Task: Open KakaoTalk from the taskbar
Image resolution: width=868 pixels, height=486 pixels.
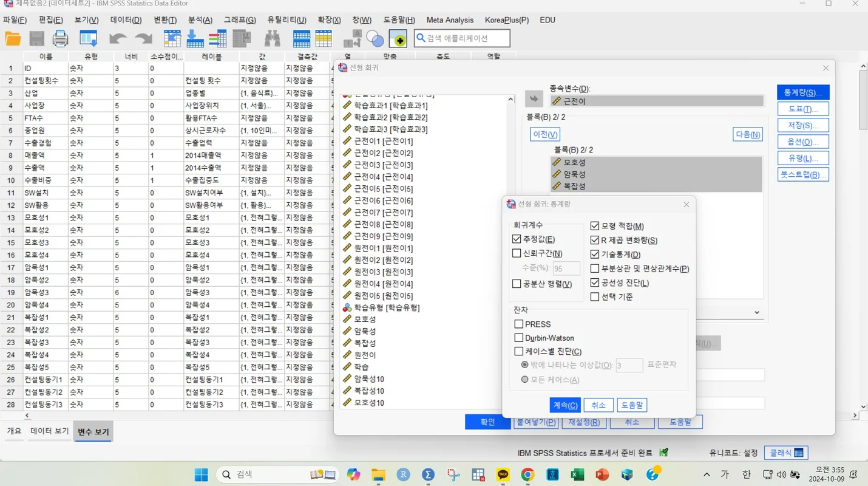Action: tap(503, 474)
